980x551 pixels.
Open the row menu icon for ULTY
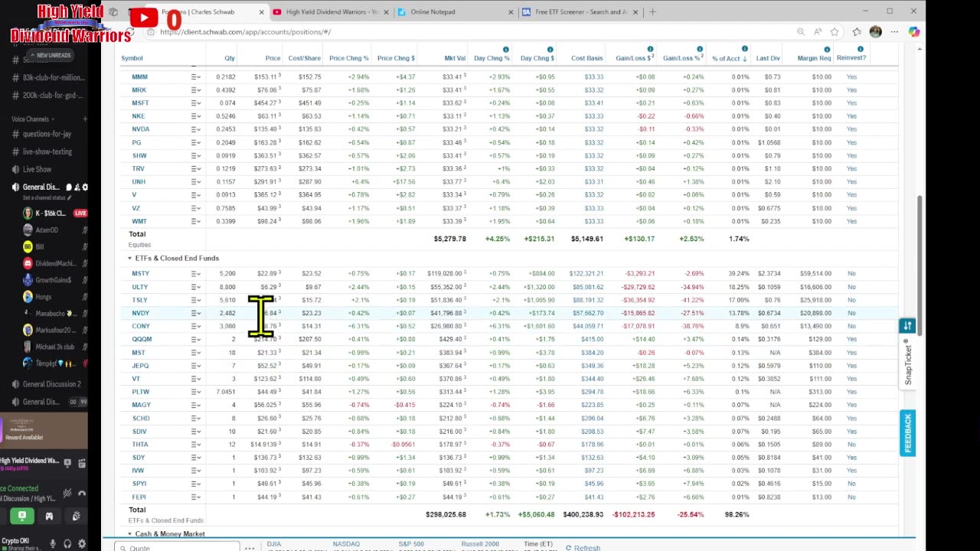point(196,287)
